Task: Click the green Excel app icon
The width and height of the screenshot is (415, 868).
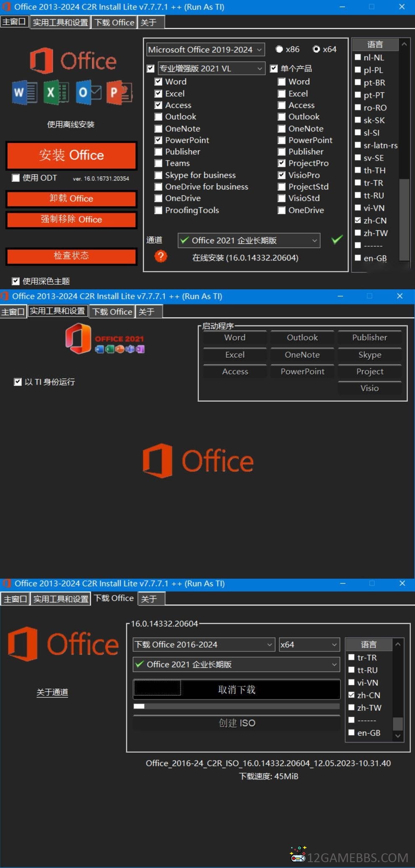Action: (x=56, y=92)
